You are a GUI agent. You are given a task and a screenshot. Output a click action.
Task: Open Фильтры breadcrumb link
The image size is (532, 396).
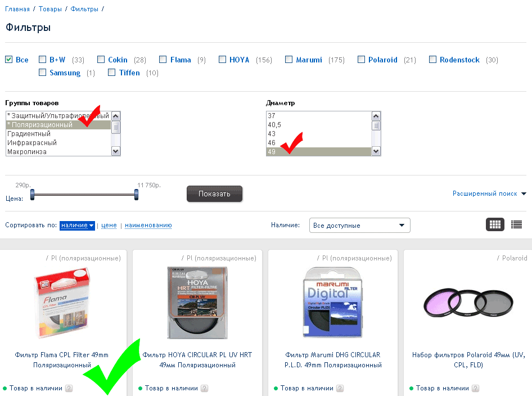pyautogui.click(x=84, y=9)
